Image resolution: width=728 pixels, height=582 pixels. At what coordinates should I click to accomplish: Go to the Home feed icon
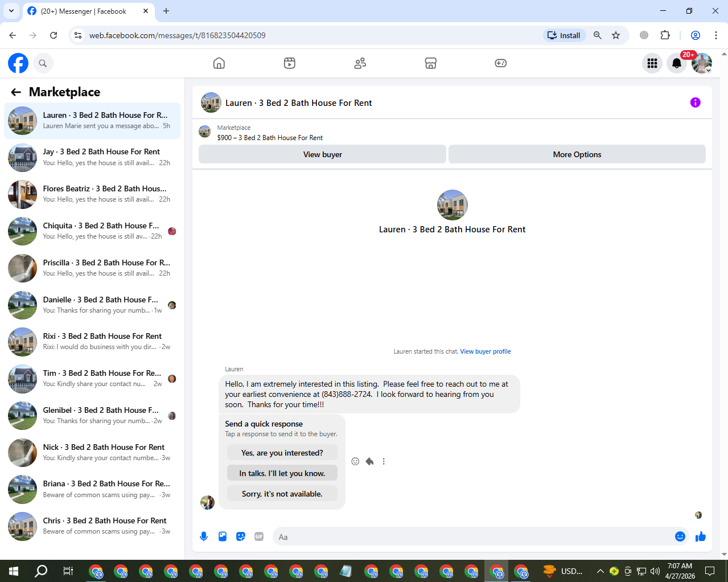tap(219, 63)
